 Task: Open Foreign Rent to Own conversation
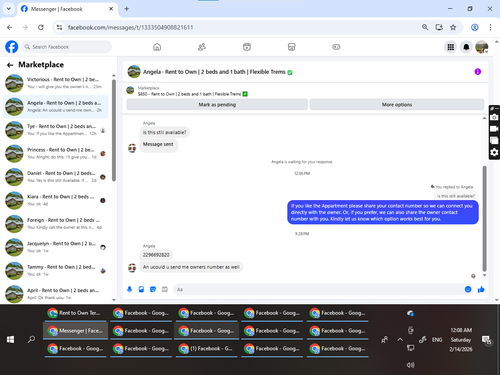pyautogui.click(x=55, y=224)
